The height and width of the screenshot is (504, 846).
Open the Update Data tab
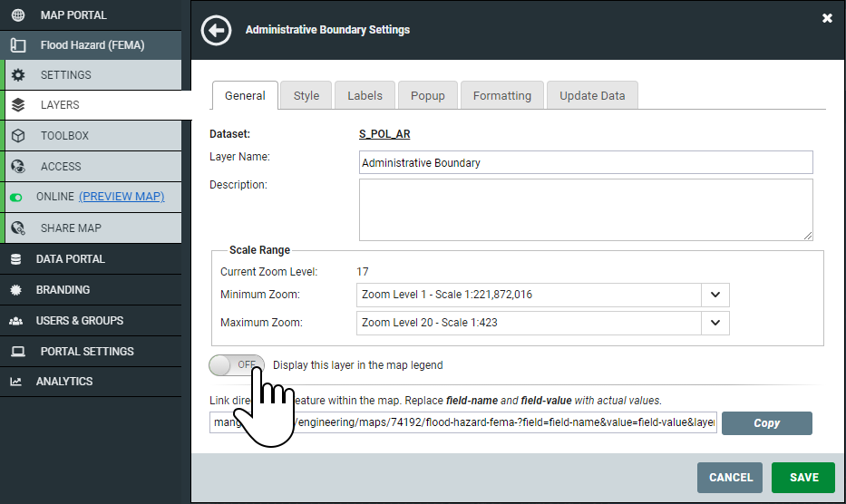592,96
